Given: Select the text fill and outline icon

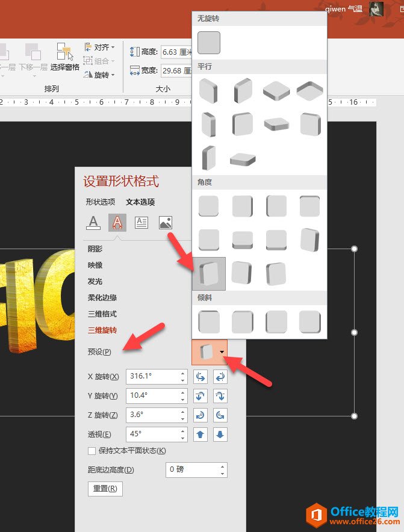Looking at the screenshot, I should tap(93, 223).
